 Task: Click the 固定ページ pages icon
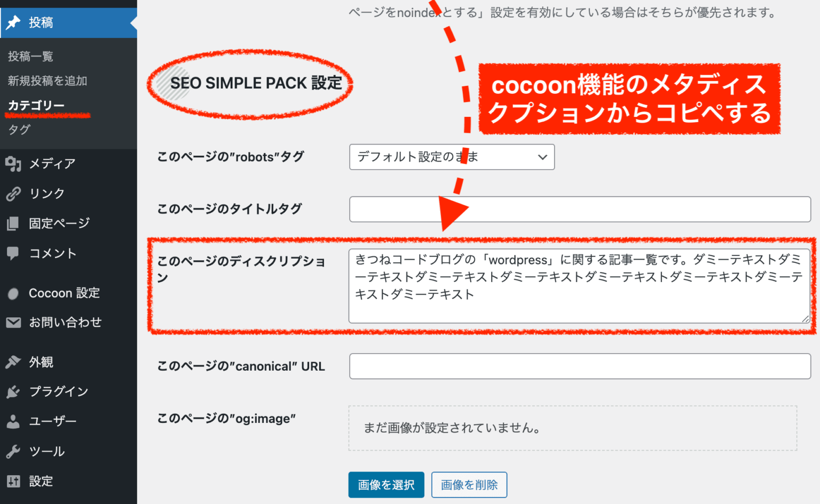[x=13, y=223]
